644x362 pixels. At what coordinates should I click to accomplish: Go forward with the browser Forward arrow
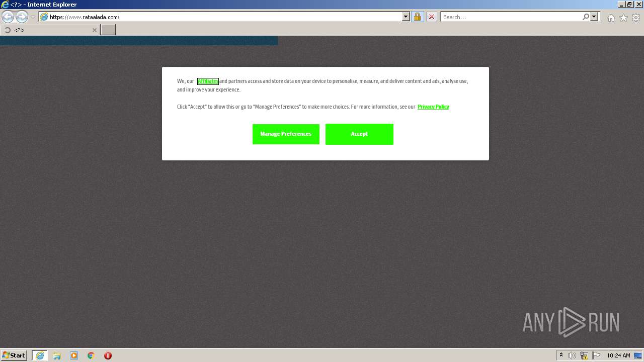pos(22,17)
